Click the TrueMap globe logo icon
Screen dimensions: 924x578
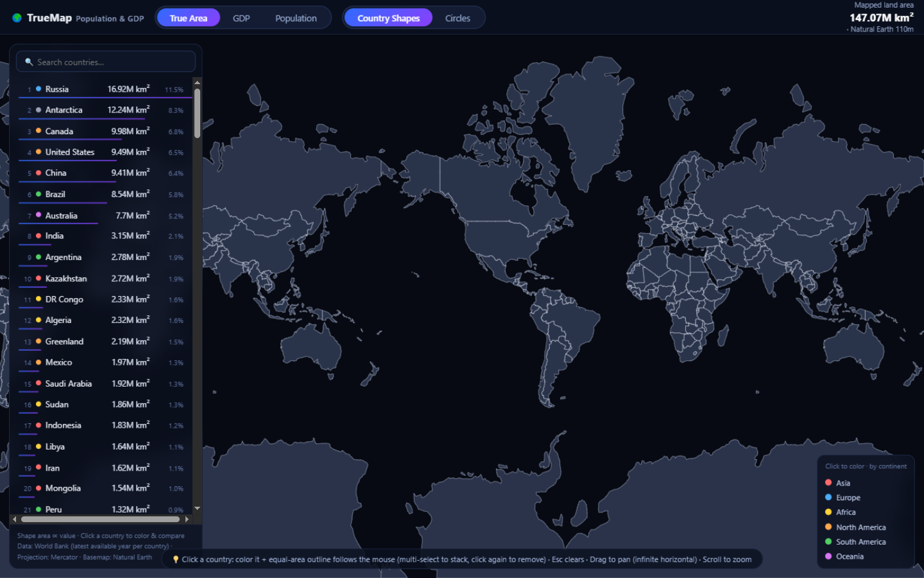[x=17, y=18]
